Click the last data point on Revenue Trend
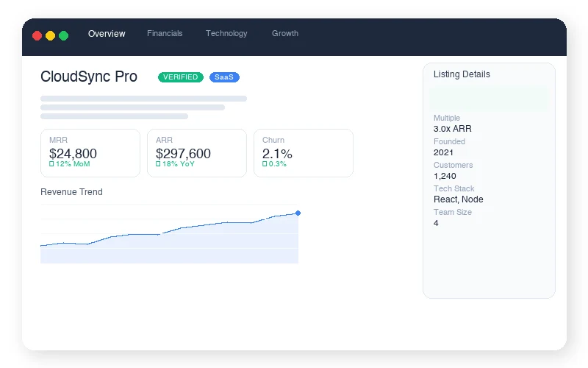The height and width of the screenshot is (368, 588). coord(298,213)
